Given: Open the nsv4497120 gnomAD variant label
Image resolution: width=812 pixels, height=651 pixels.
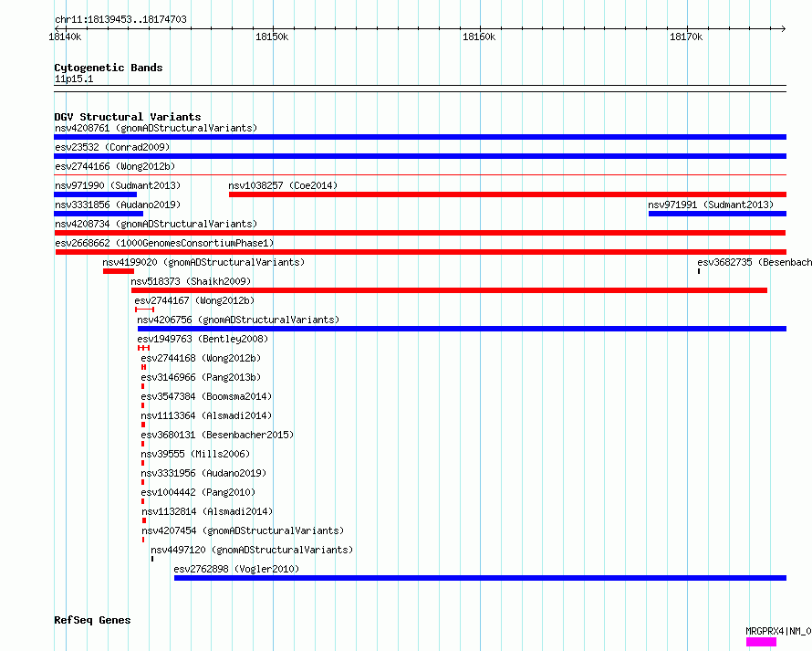Looking at the screenshot, I should pyautogui.click(x=252, y=550).
